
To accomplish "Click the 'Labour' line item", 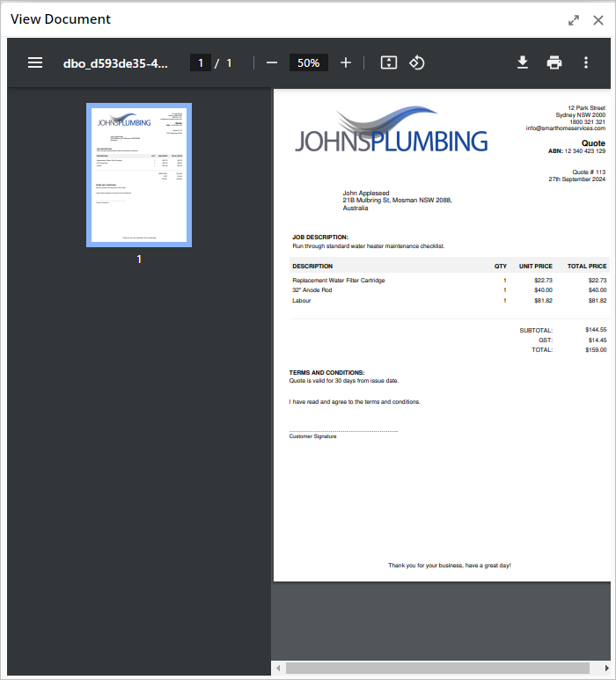I will [302, 301].
